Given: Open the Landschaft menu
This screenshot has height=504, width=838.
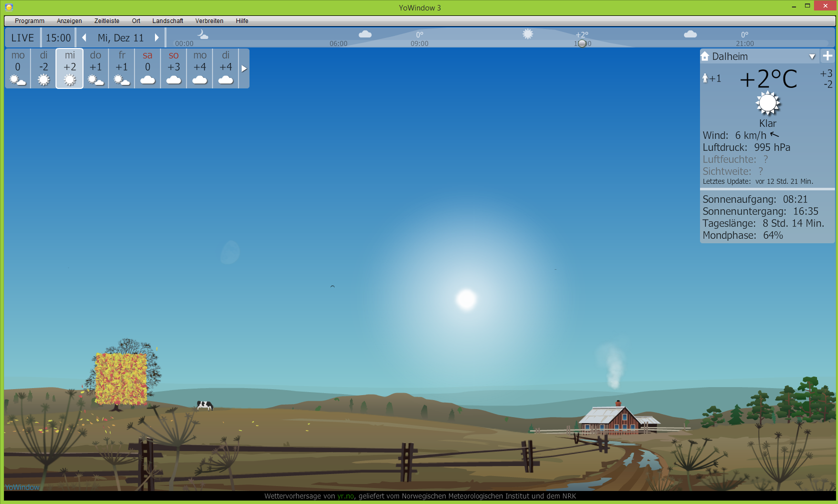Looking at the screenshot, I should [x=167, y=21].
